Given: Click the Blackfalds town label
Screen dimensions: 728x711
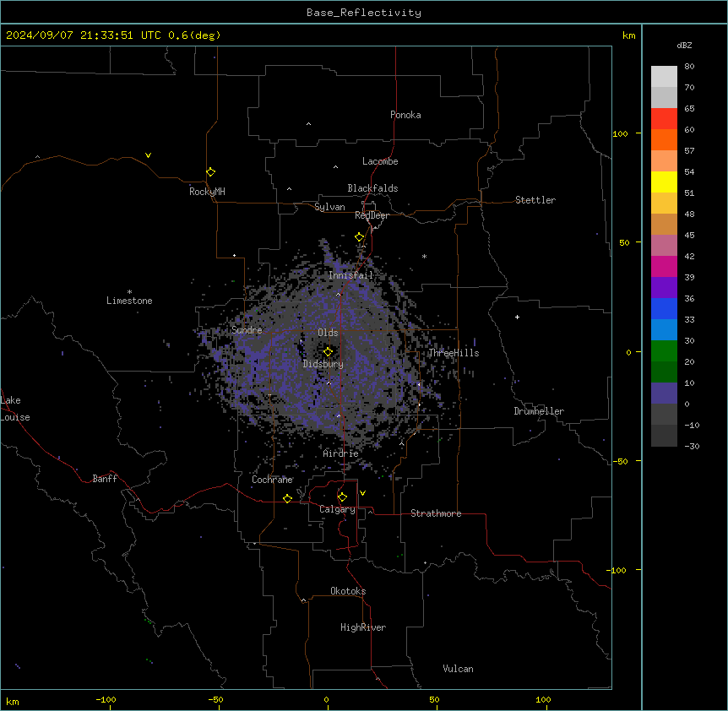Looking at the screenshot, I should pos(372,188).
